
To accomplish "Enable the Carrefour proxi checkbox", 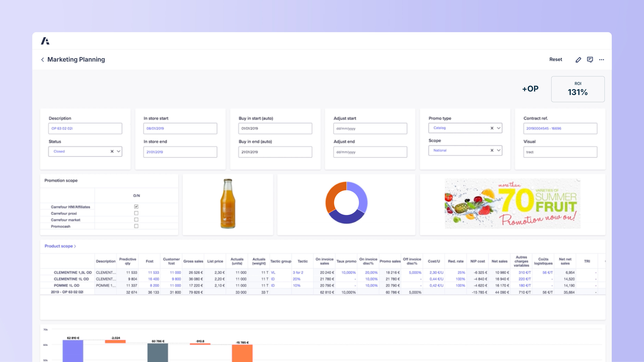I will click(136, 213).
